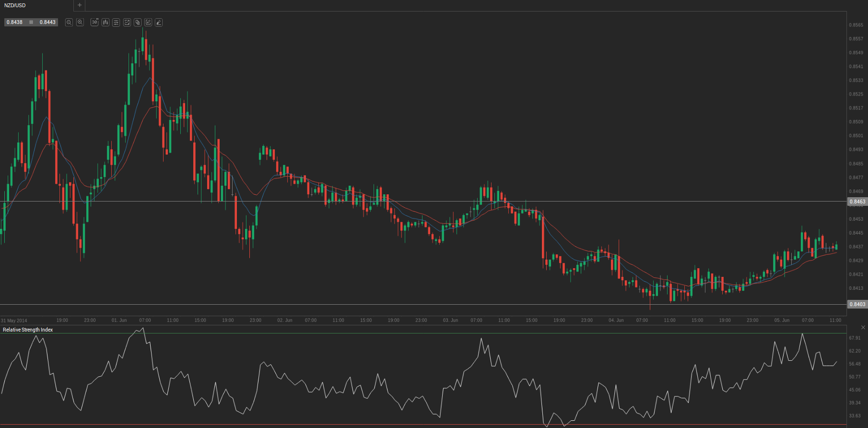Click the 0.8443 ask price
This screenshot has width=868, height=428.
click(x=47, y=22)
